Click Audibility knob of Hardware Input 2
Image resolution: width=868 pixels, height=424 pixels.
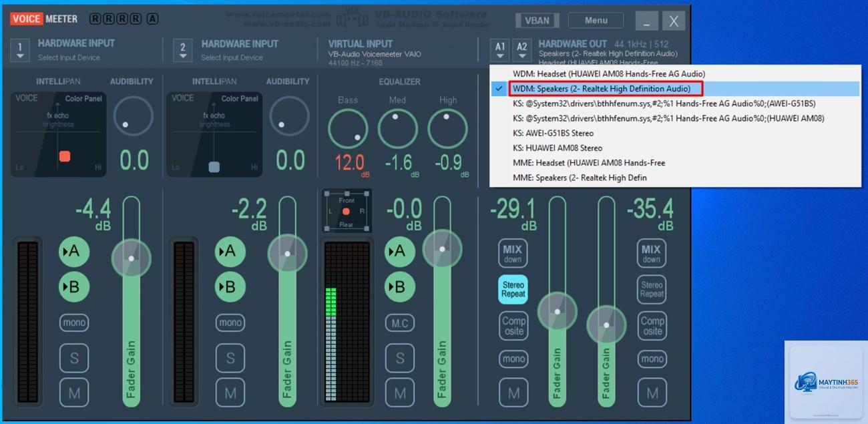tap(289, 116)
